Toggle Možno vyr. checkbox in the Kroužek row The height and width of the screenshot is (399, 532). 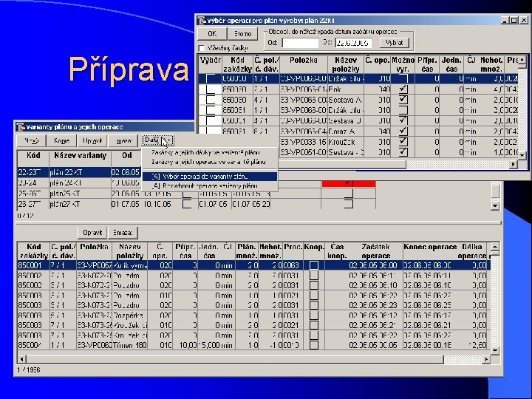pyautogui.click(x=403, y=142)
